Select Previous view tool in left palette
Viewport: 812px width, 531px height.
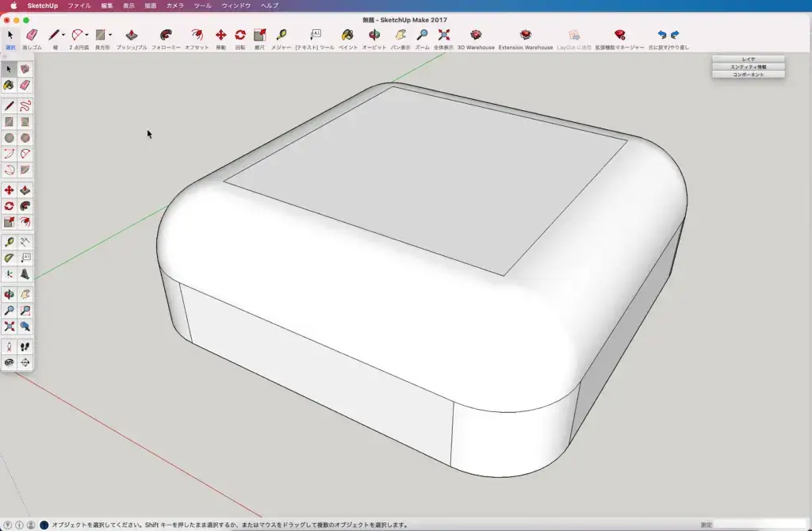[25, 327]
